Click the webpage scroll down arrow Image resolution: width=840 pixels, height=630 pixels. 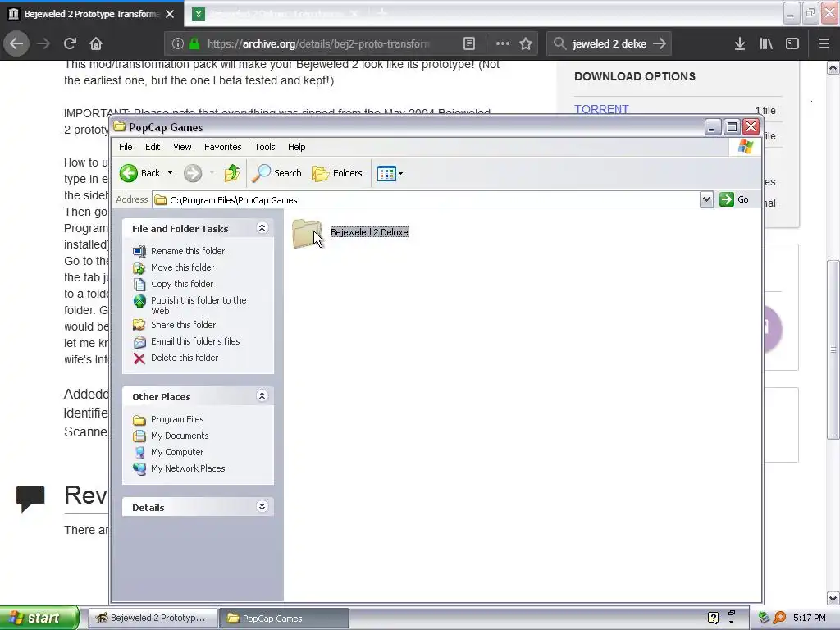click(833, 598)
